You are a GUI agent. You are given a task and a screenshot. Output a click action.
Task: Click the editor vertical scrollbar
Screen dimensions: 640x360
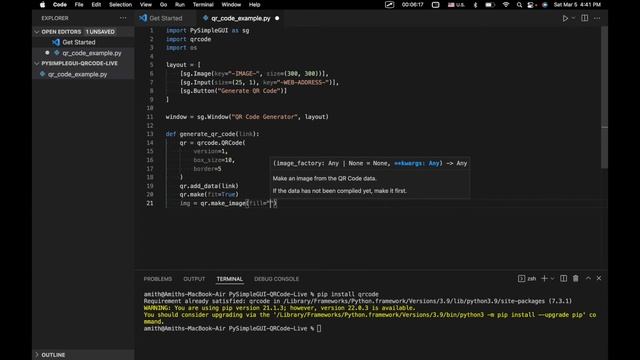point(604,97)
